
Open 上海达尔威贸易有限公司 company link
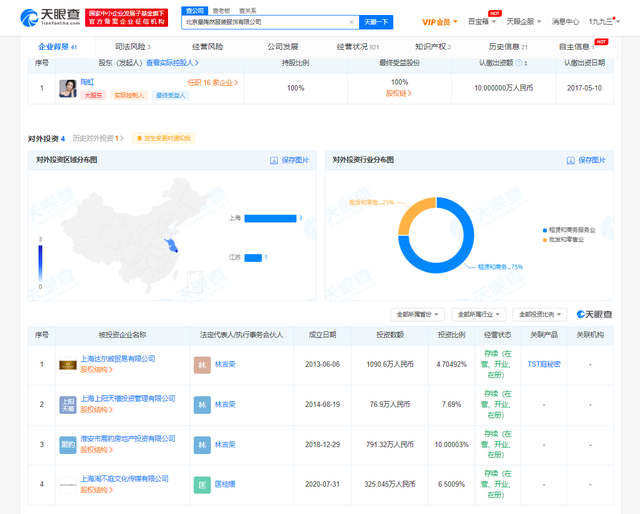[x=118, y=359]
